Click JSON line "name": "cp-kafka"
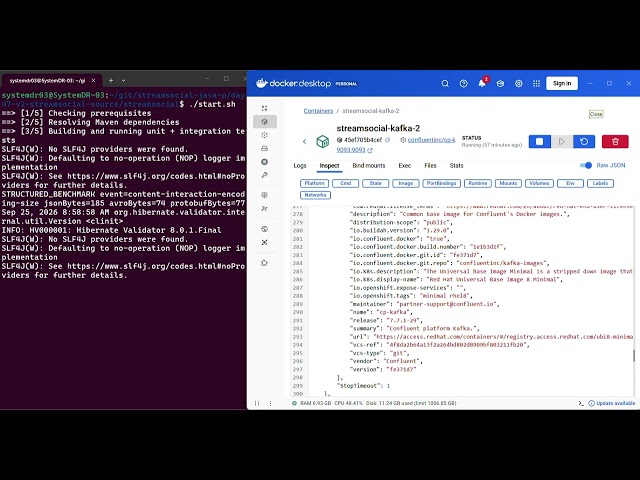The height and width of the screenshot is (480, 640). click(x=381, y=312)
